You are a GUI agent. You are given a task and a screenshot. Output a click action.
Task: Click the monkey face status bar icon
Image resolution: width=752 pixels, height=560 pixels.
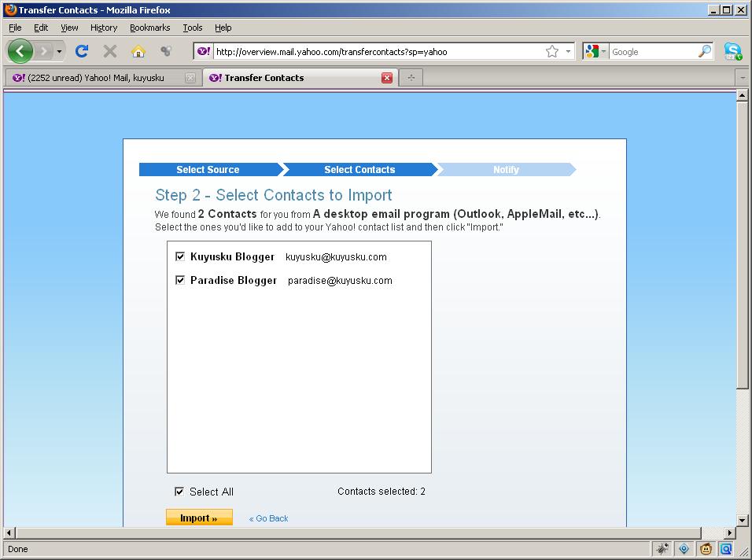[x=706, y=548]
